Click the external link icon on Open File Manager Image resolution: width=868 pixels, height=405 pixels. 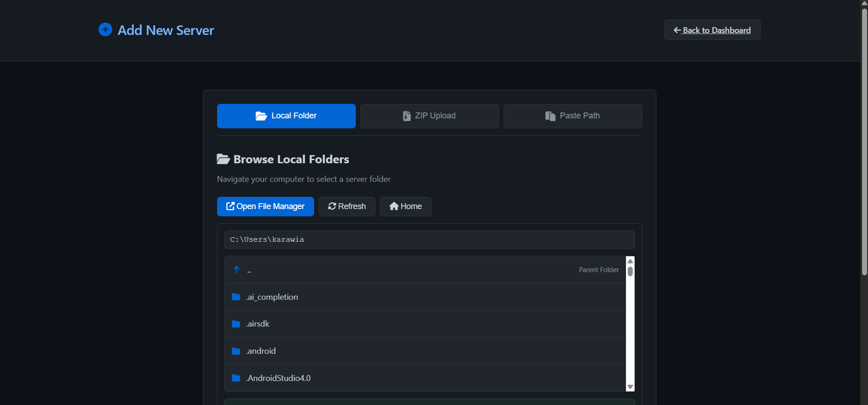[x=230, y=206]
